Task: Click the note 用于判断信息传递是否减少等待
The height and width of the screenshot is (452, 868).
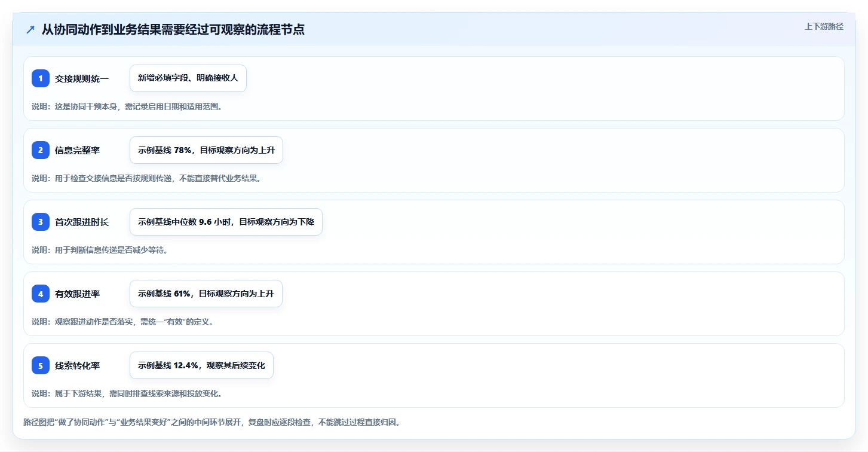Action: click(x=100, y=250)
